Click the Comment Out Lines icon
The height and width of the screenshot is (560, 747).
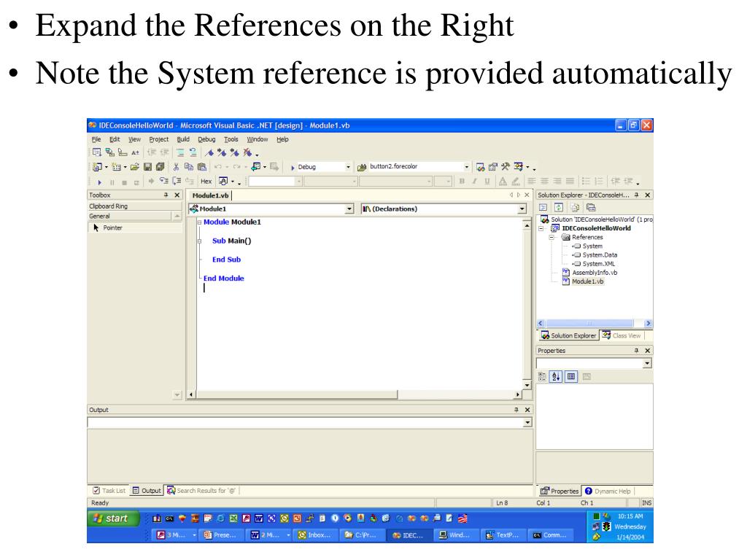tap(181, 153)
